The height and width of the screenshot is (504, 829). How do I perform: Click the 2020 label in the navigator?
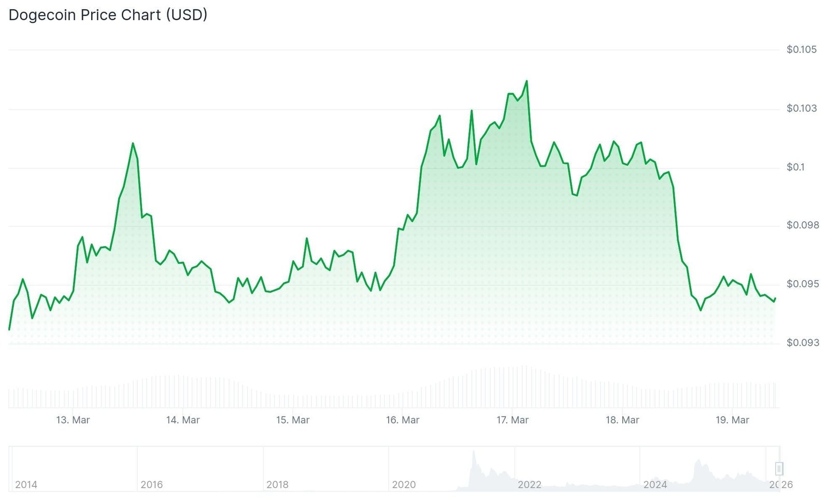tap(404, 485)
